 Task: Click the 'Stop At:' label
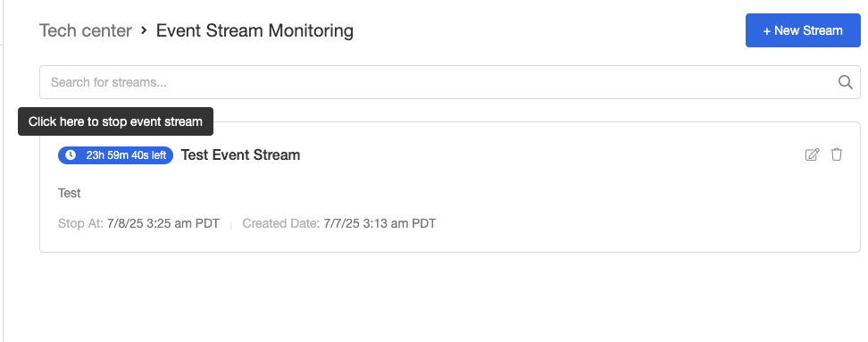click(x=81, y=223)
